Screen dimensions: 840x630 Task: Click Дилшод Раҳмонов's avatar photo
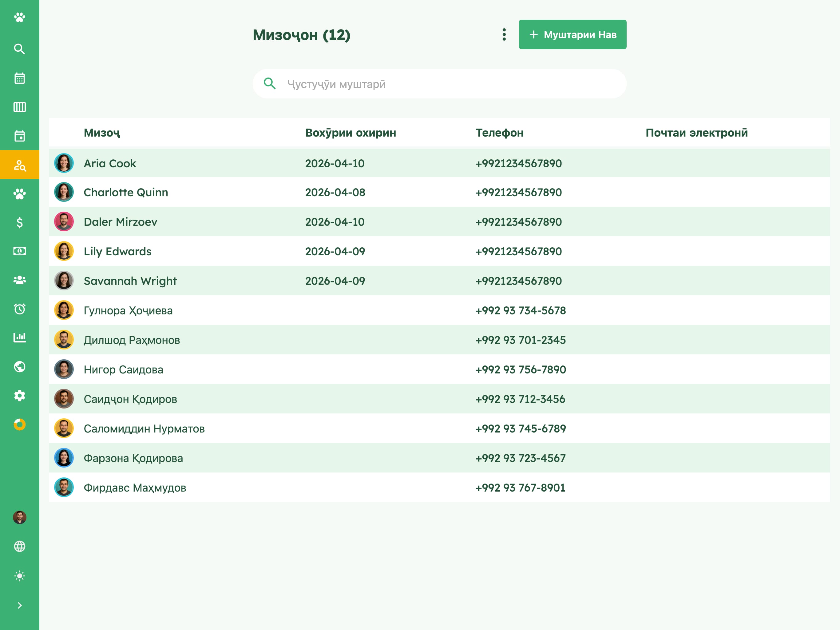64,340
